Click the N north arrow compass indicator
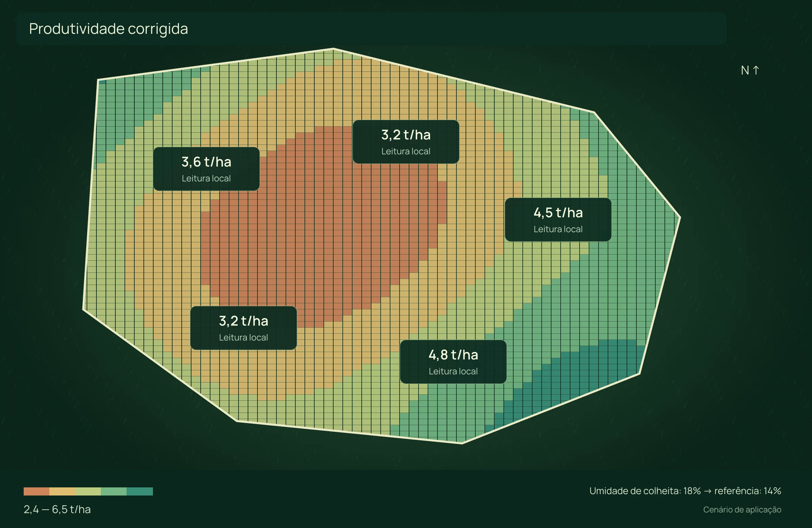Viewport: 812px width, 528px height. pos(750,70)
